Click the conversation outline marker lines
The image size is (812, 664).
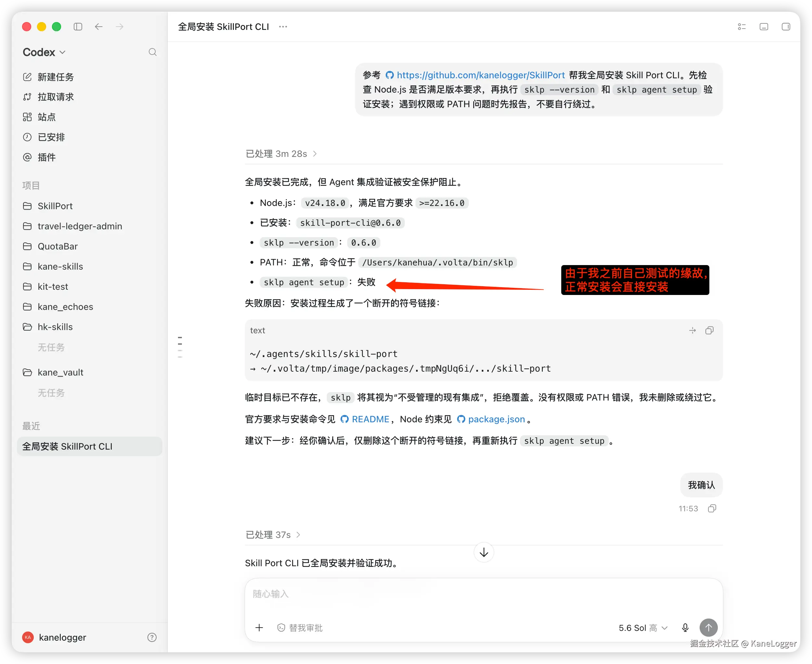tap(180, 347)
